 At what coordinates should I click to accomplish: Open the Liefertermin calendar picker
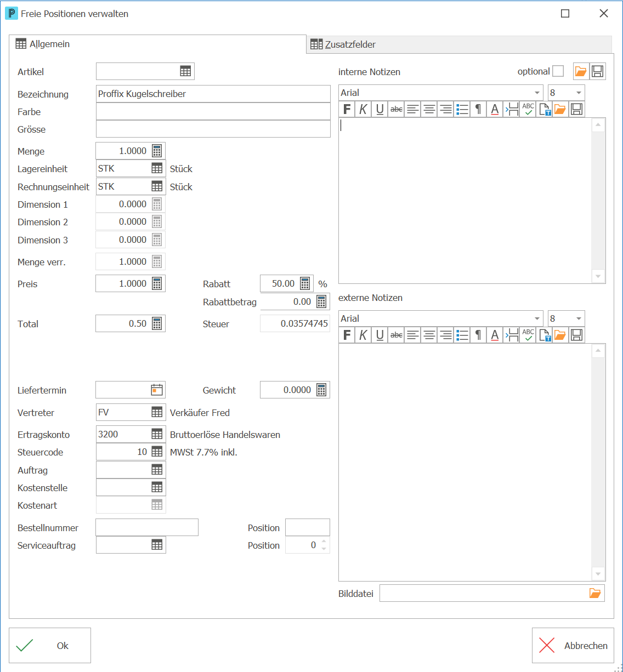[157, 390]
